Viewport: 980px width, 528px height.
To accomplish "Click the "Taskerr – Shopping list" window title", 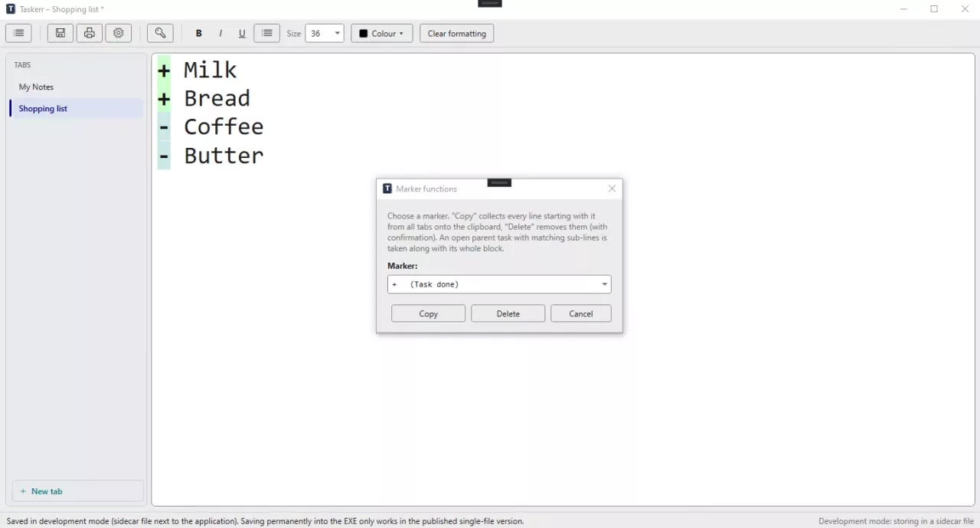I will click(62, 9).
